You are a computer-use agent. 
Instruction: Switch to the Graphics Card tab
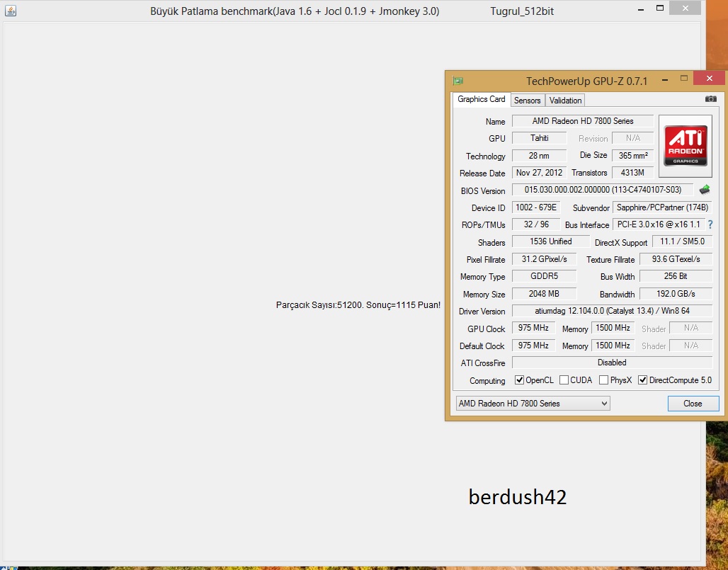[x=481, y=99]
